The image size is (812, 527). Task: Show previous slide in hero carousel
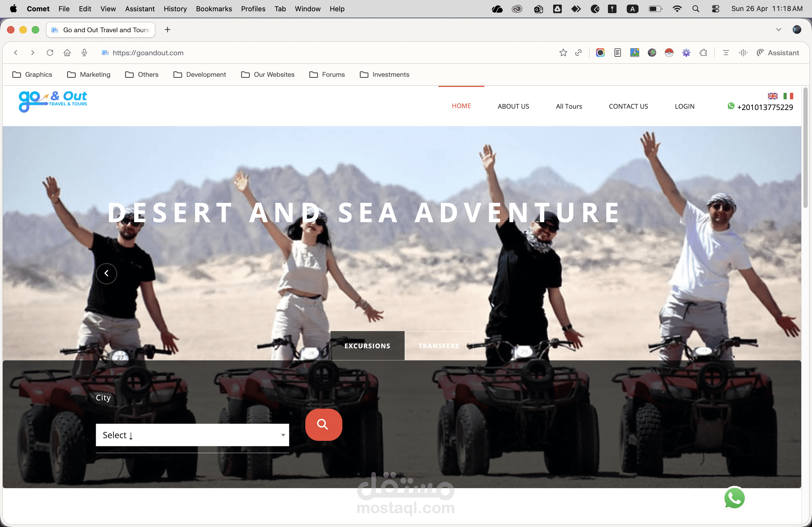point(106,273)
